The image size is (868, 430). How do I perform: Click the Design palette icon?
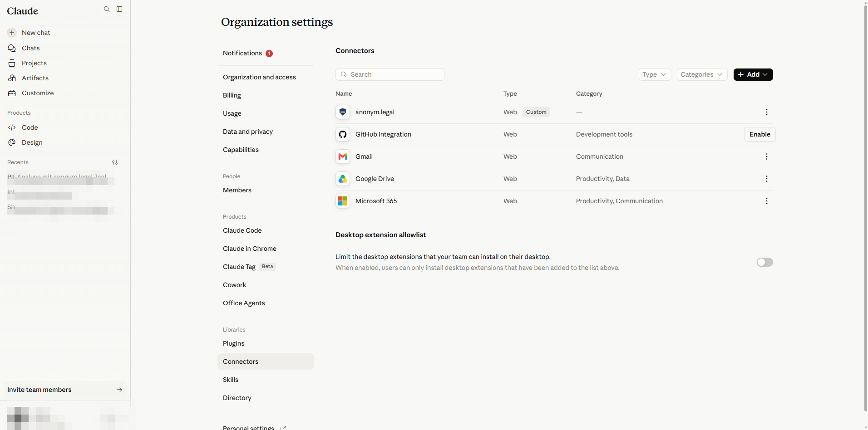tap(12, 142)
